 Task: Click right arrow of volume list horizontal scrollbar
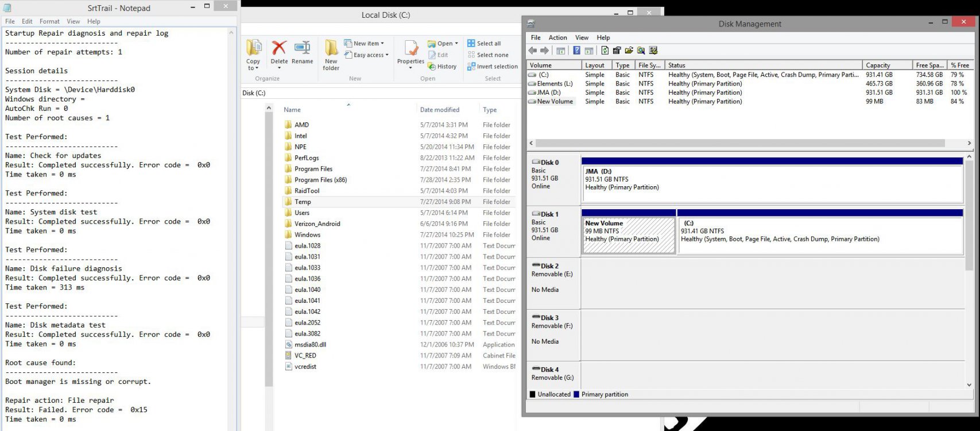969,143
